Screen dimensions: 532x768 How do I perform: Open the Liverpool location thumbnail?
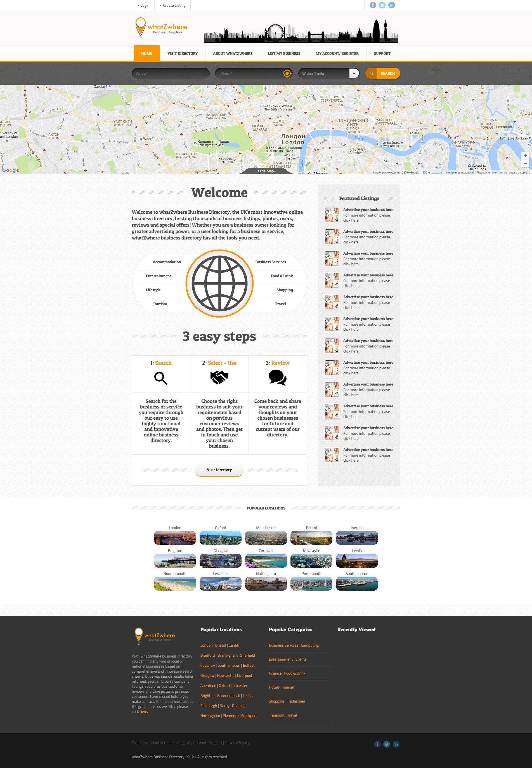point(357,537)
